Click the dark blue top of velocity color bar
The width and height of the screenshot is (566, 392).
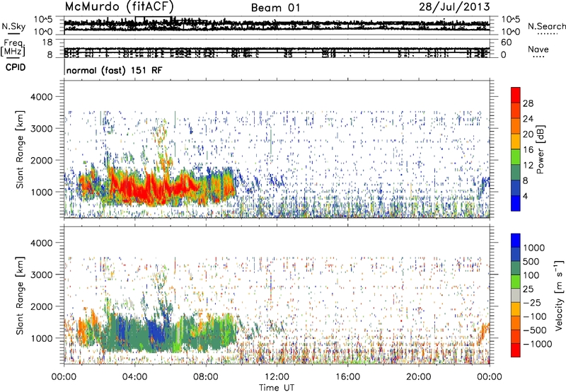coord(516,240)
